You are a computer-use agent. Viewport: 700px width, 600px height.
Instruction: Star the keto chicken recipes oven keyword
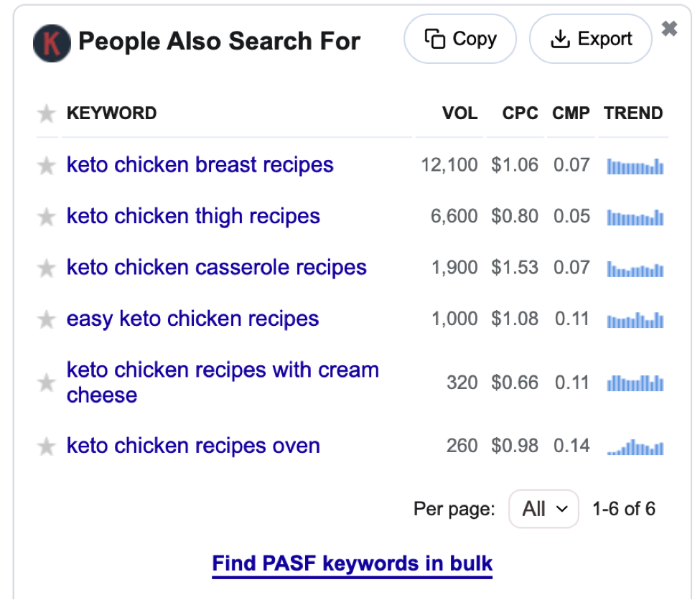(x=47, y=446)
